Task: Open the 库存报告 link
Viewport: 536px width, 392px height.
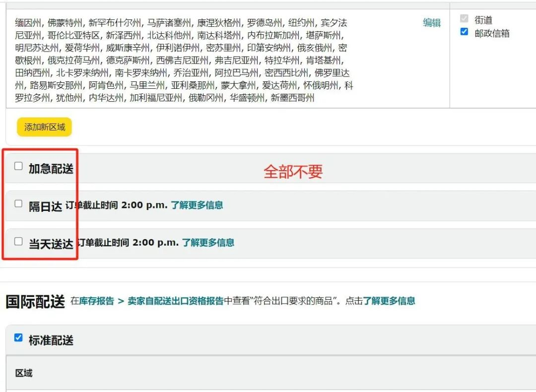Action: [97, 301]
